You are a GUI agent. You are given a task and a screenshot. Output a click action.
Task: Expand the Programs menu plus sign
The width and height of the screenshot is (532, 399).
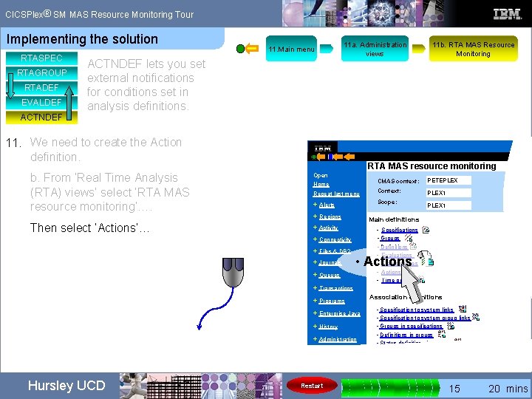pos(315,301)
